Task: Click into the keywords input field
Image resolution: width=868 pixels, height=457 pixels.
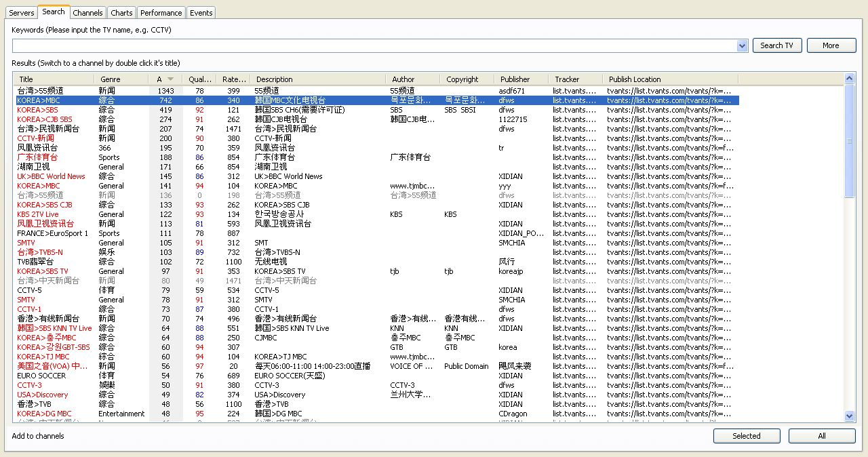Action: pyautogui.click(x=374, y=45)
